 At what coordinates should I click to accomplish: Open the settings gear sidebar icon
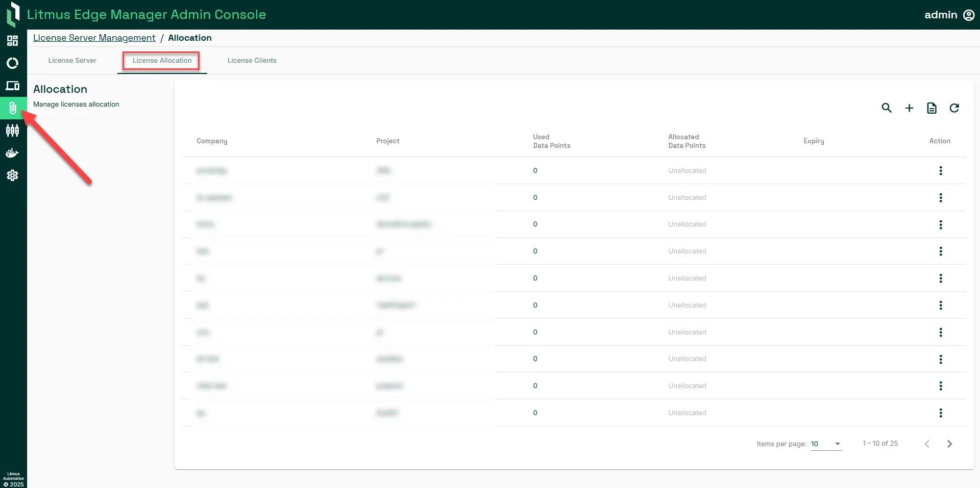(12, 175)
